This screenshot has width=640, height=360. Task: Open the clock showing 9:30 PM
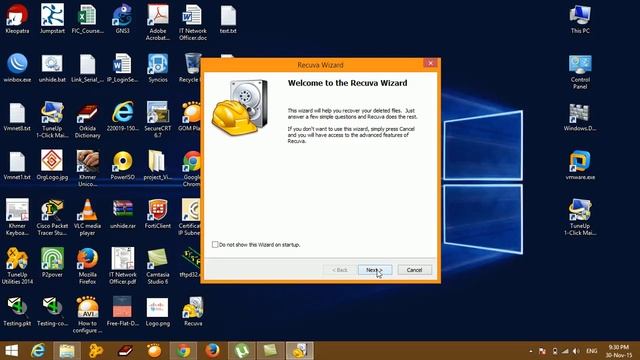click(x=619, y=351)
